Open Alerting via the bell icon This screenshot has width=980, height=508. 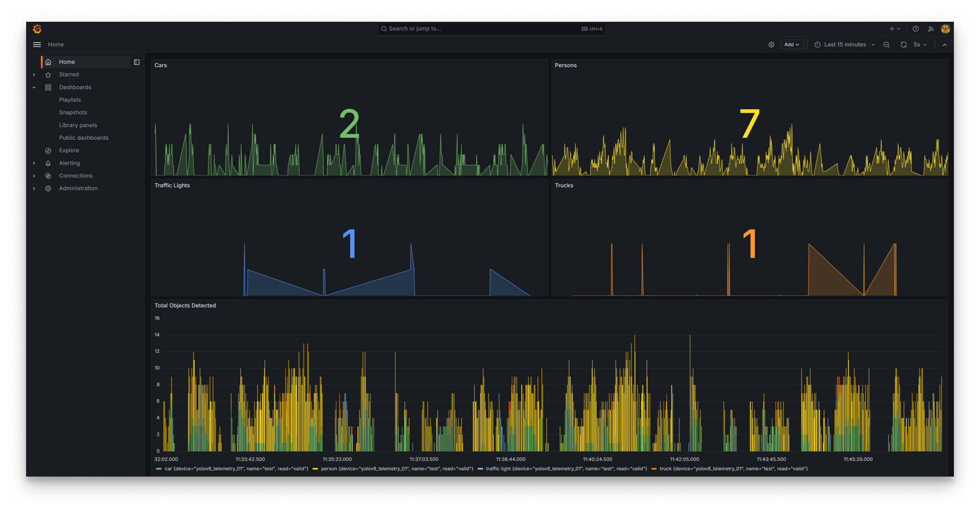[48, 163]
